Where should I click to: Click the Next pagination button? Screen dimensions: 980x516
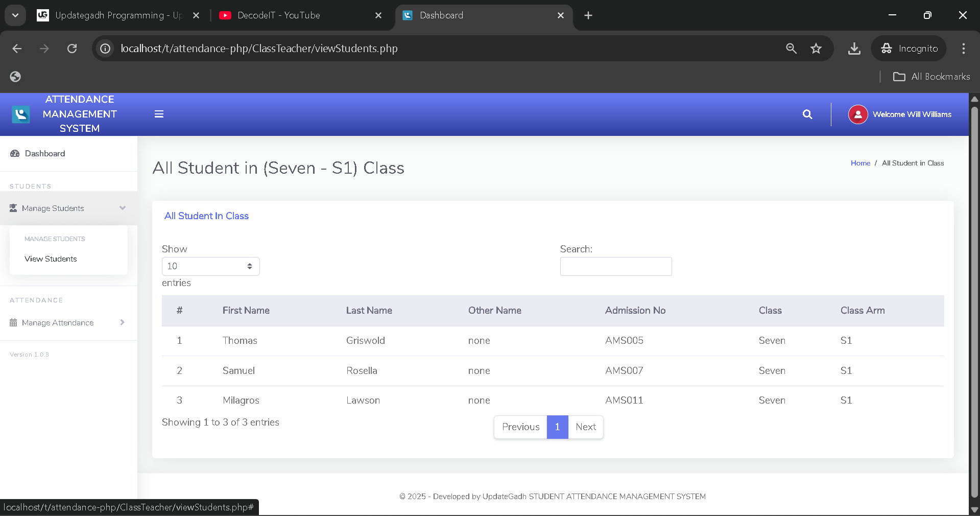pyautogui.click(x=585, y=427)
